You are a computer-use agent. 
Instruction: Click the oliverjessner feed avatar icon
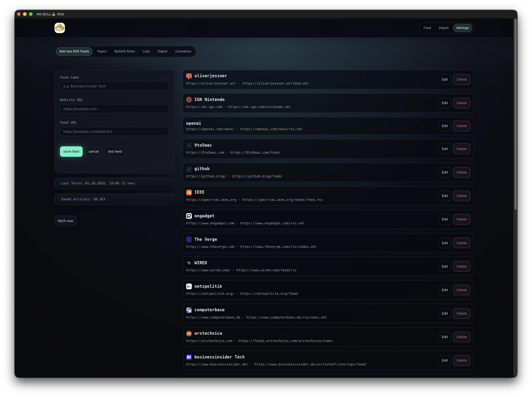point(189,76)
